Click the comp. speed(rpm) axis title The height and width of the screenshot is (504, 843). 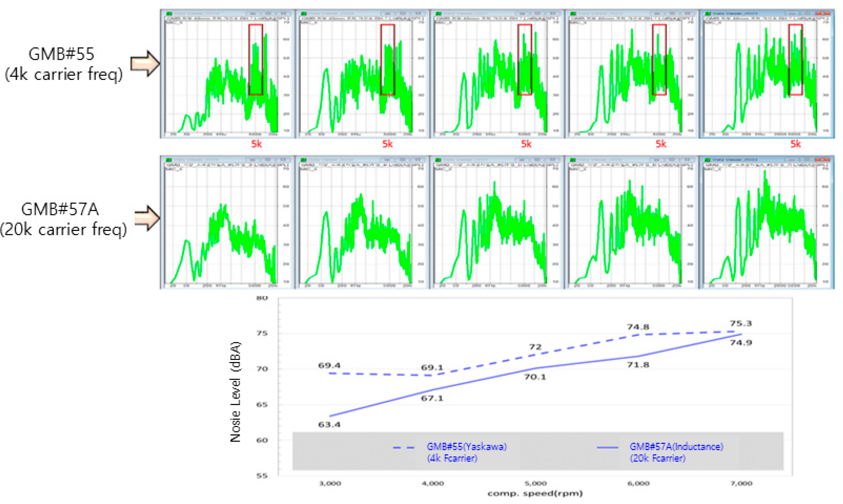point(535,493)
